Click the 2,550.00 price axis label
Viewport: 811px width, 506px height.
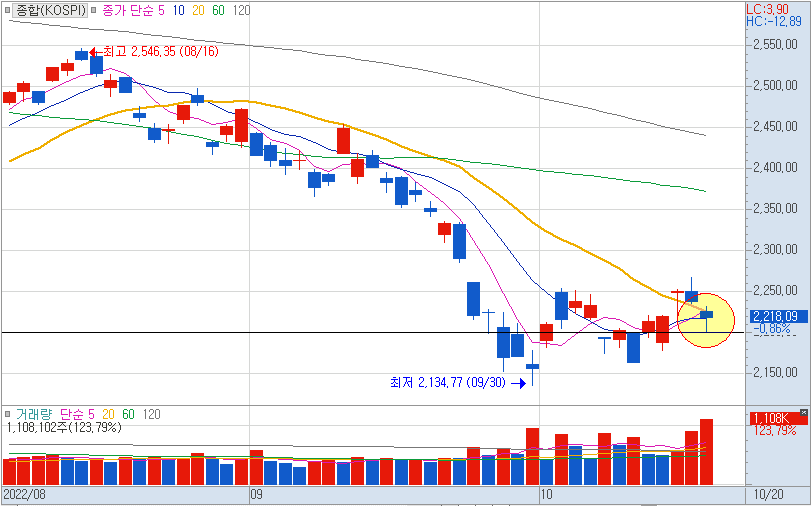point(776,46)
